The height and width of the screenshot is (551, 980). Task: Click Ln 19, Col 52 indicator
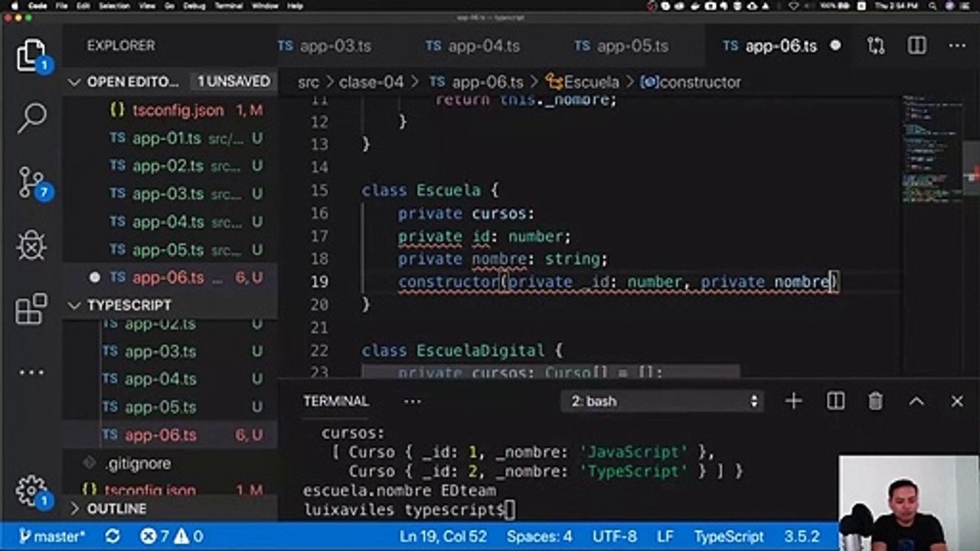[443, 536]
